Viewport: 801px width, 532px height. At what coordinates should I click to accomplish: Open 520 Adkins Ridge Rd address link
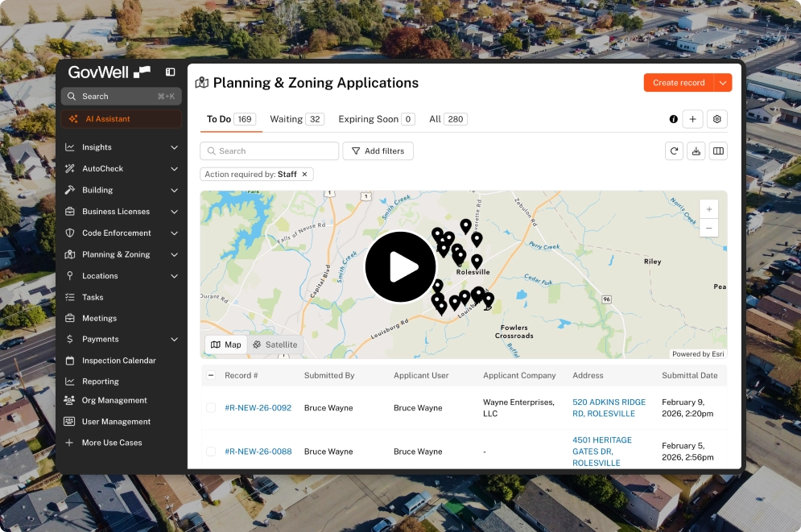[x=609, y=408]
